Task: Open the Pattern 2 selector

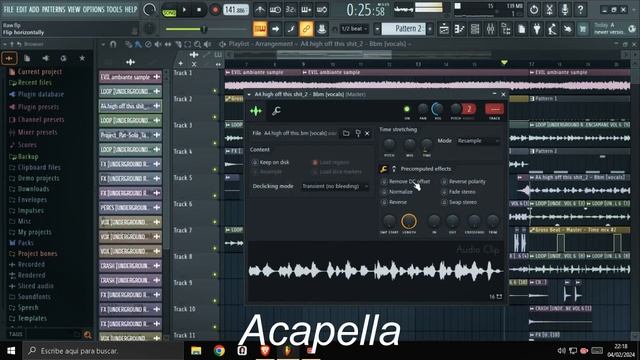Action: pyautogui.click(x=404, y=29)
